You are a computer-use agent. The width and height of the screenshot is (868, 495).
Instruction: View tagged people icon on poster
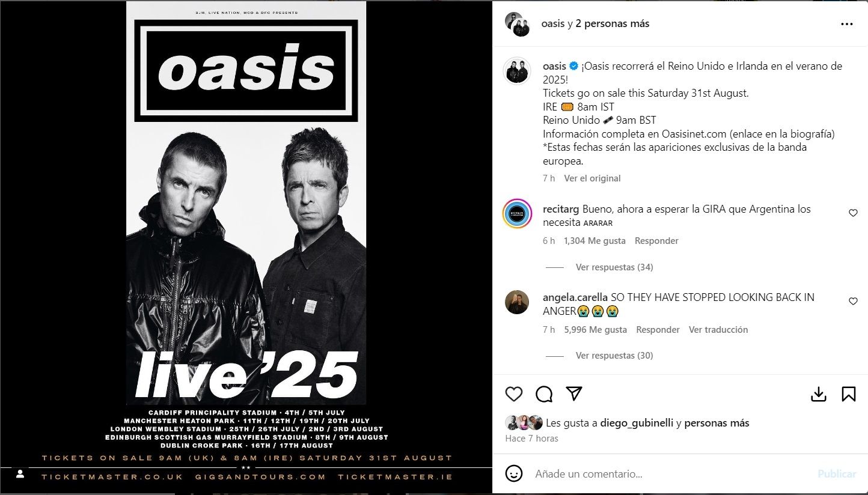[20, 474]
